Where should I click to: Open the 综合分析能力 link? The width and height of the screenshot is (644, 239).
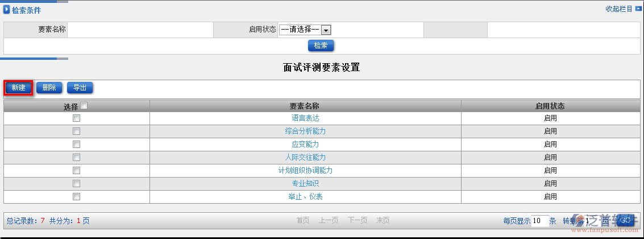[x=305, y=131]
